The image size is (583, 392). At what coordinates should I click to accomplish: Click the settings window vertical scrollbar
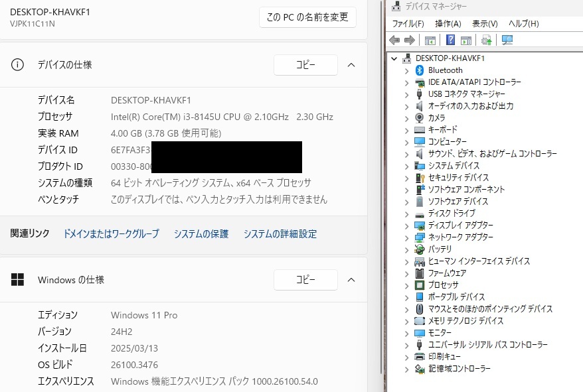point(382,186)
